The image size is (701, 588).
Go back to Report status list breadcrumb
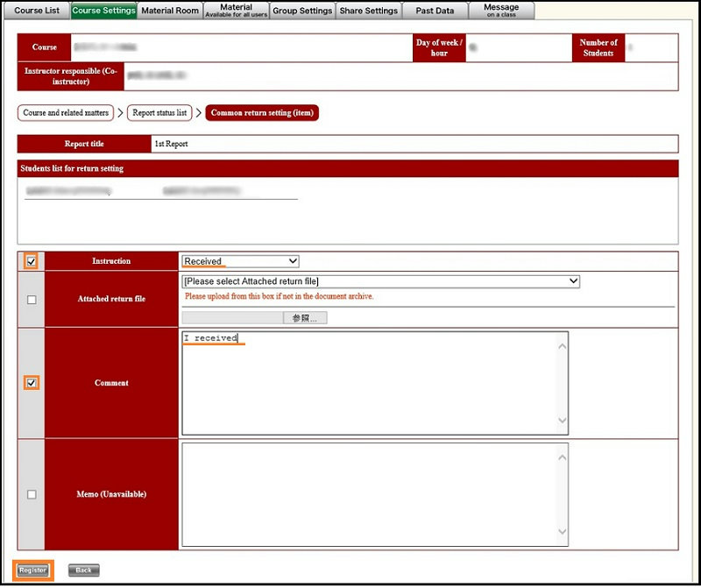159,113
